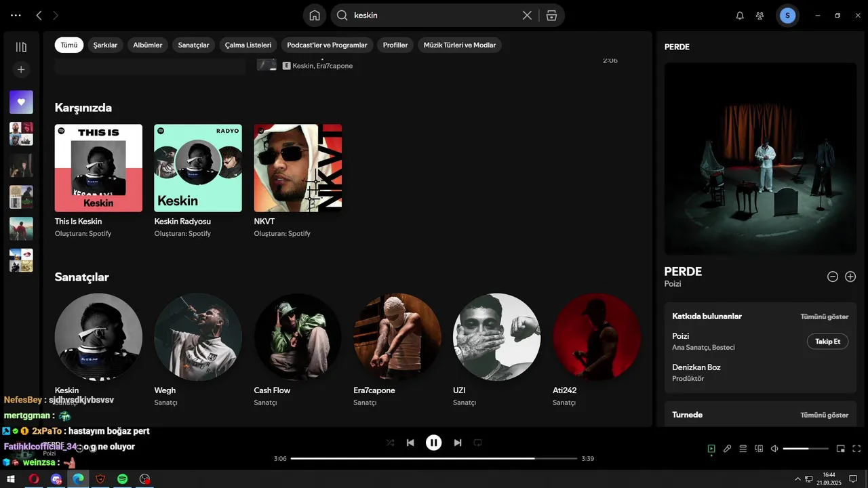Image resolution: width=868 pixels, height=488 pixels.
Task: Open the Keskin Radyosu cover
Action: click(198, 168)
